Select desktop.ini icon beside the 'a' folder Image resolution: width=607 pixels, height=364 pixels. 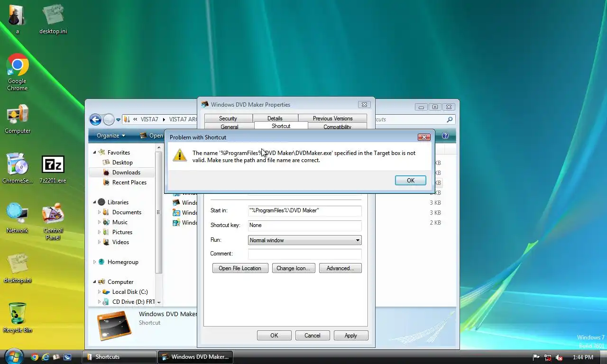[x=53, y=19]
